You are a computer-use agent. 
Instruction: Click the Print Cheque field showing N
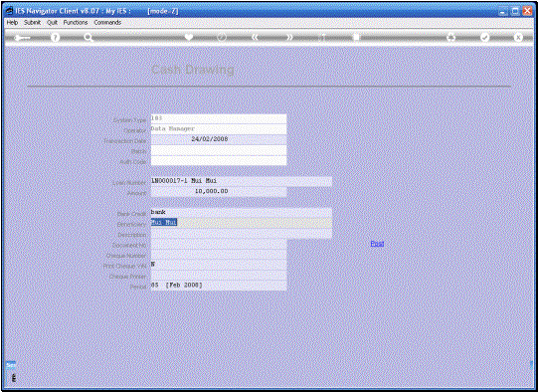[219, 265]
